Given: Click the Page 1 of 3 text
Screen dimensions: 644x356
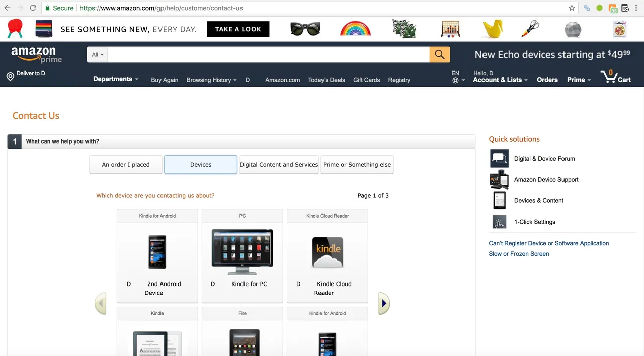Looking at the screenshot, I should [373, 196].
